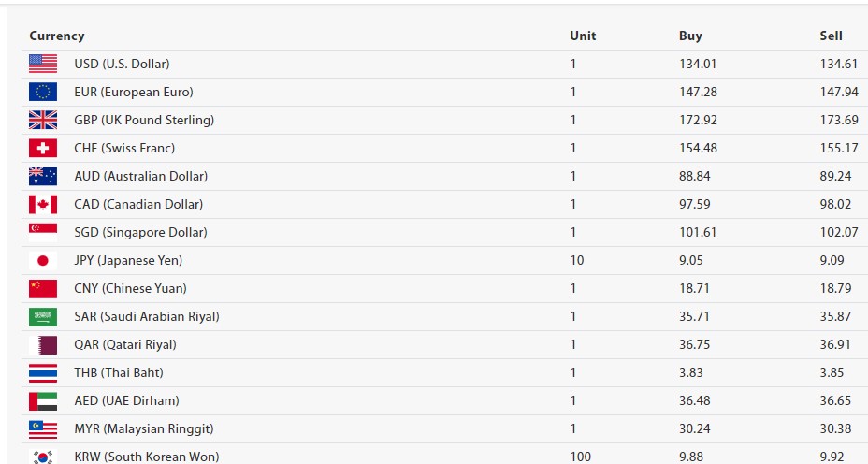This screenshot has height=464, width=868.
Task: Select the UK Union Jack flag
Action: point(43,120)
